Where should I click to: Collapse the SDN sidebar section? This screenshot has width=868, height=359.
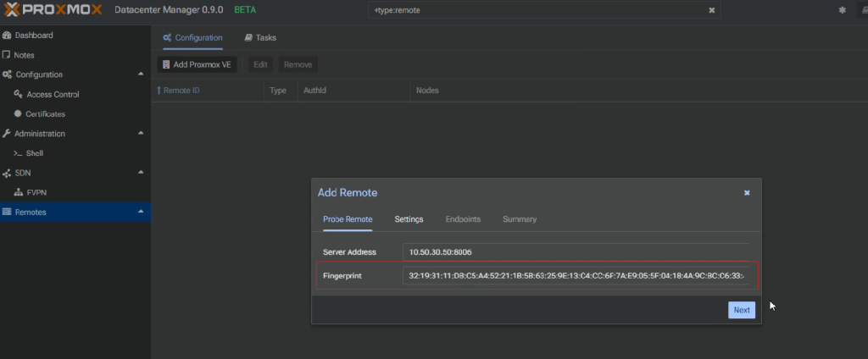[141, 173]
